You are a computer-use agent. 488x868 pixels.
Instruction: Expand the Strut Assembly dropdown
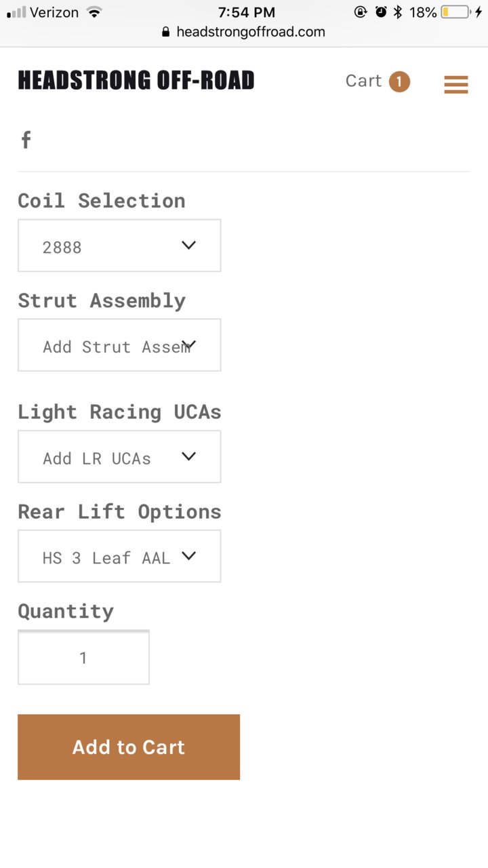tap(119, 345)
